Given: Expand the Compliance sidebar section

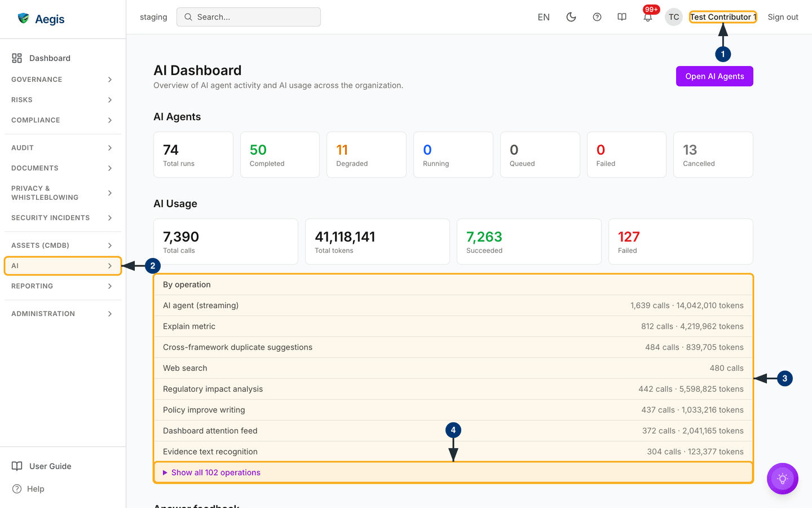Looking at the screenshot, I should point(63,120).
